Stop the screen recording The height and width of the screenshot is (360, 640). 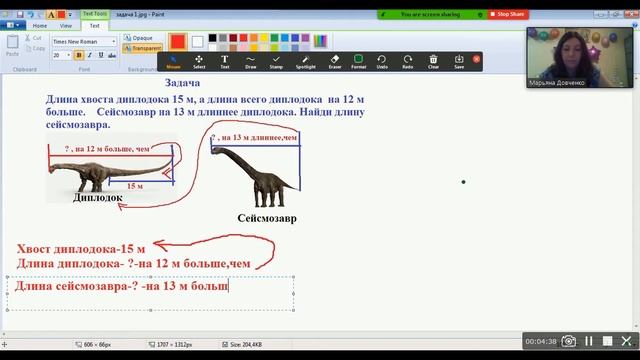pos(607,341)
